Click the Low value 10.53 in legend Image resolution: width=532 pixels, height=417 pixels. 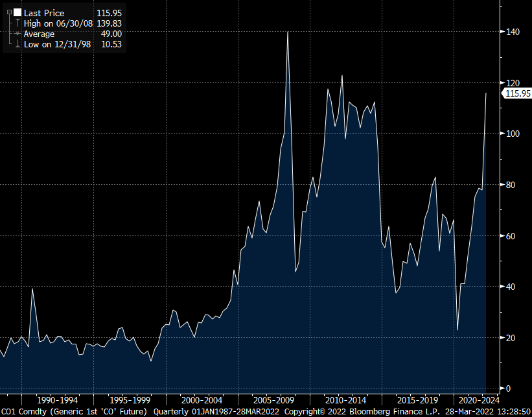tap(111, 43)
